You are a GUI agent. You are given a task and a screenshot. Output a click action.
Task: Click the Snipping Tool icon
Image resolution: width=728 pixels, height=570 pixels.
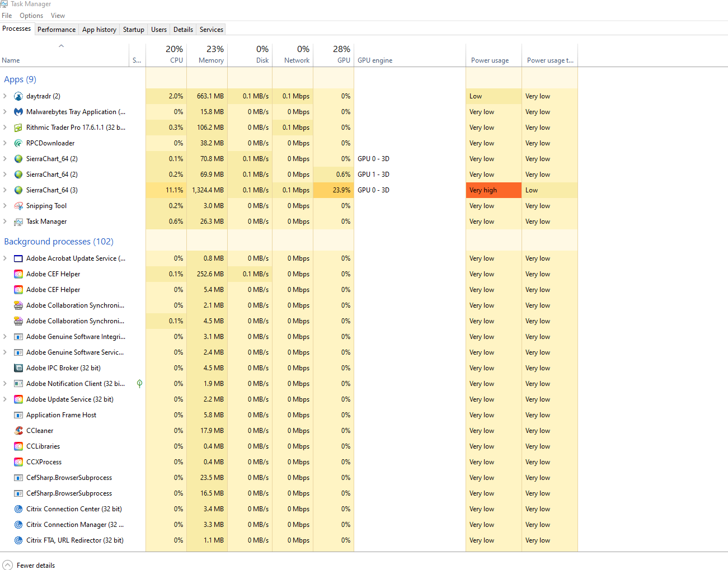[18, 206]
